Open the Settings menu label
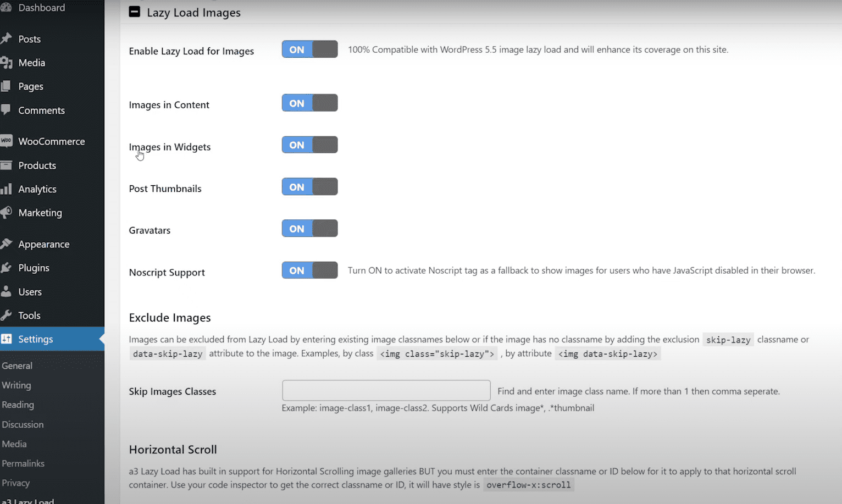 point(36,339)
